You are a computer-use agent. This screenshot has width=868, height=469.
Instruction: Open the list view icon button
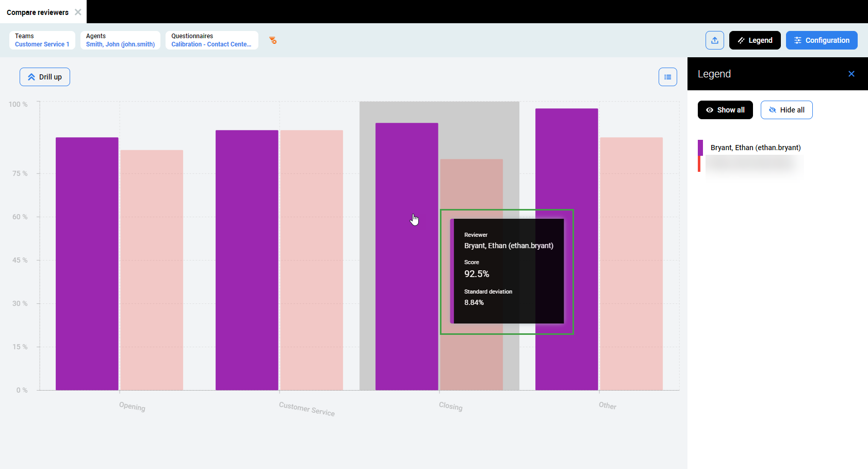point(667,77)
